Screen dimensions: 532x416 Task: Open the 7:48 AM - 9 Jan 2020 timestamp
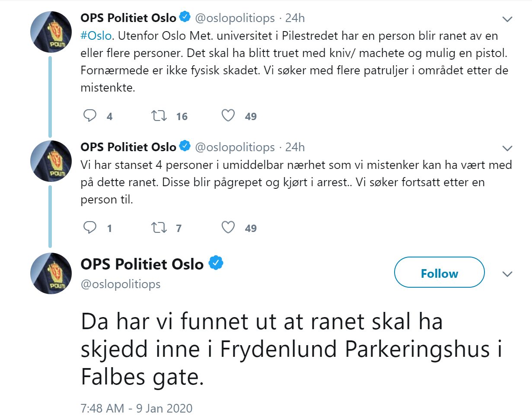coord(137,408)
